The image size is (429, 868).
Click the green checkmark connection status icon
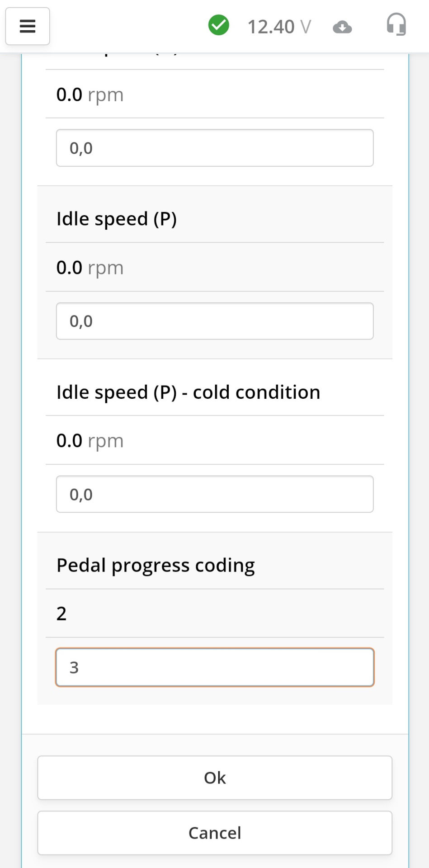219,25
